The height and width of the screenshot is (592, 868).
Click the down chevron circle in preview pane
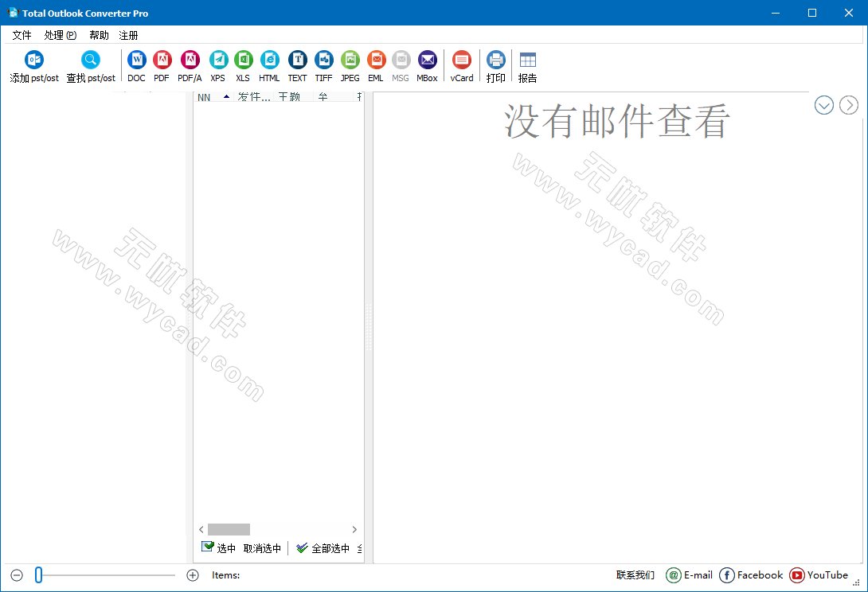pos(824,105)
